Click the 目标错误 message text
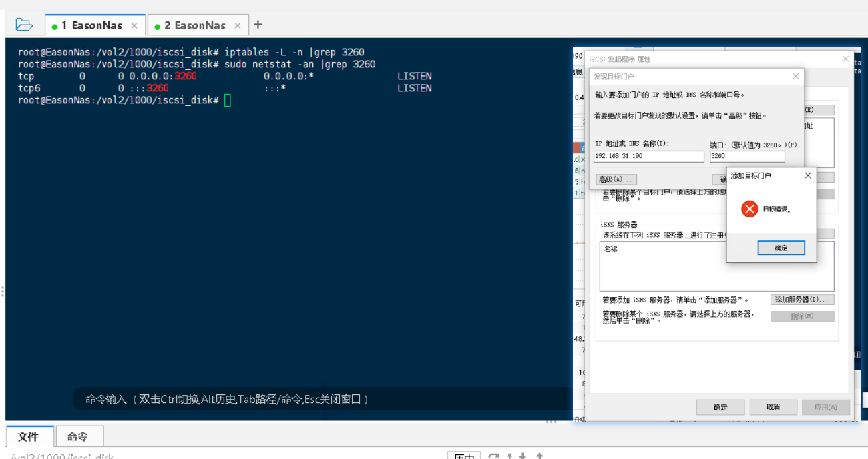868x459 pixels. pyautogui.click(x=777, y=209)
